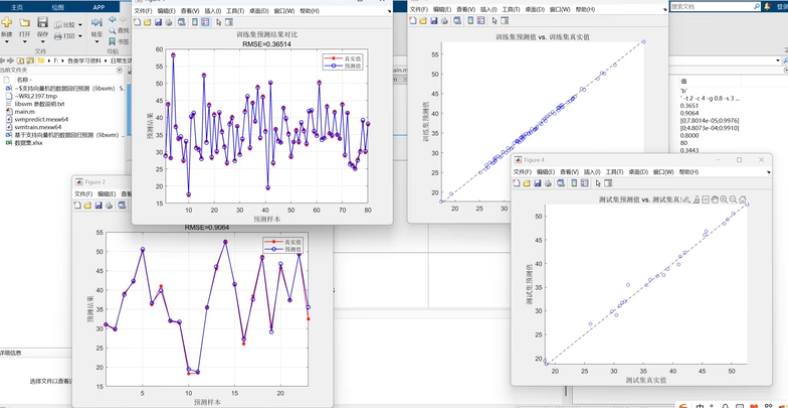Click the New (新建) script icon in MATLAB
The image size is (788, 408).
pos(7,23)
